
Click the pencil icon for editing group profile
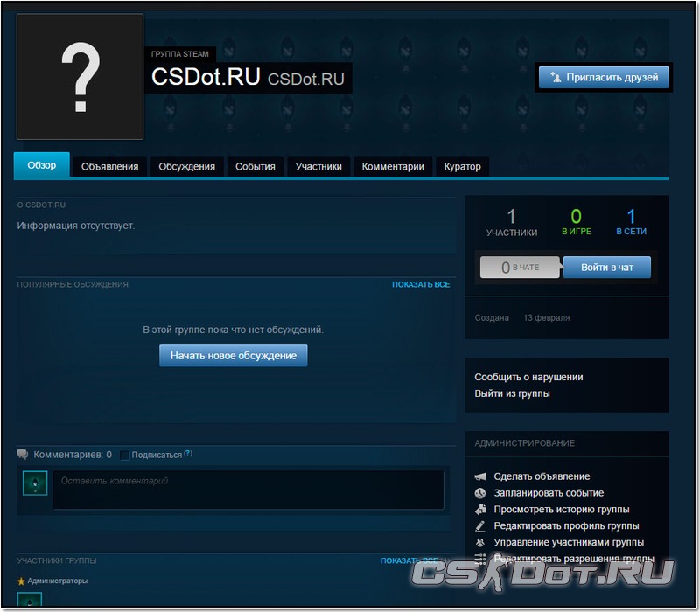click(x=479, y=526)
